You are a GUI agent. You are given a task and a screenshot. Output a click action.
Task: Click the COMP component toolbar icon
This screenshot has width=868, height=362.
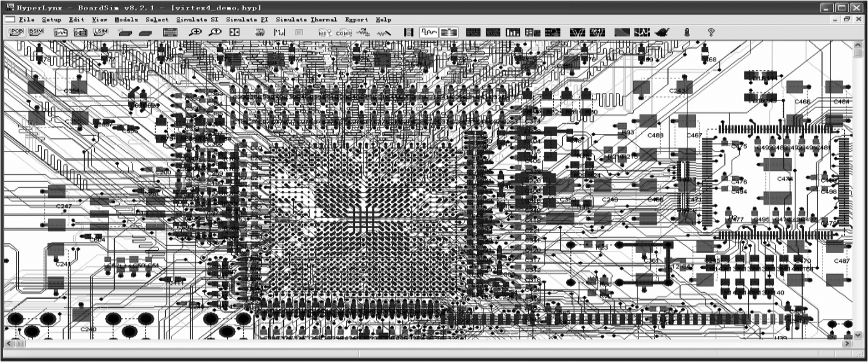(344, 33)
